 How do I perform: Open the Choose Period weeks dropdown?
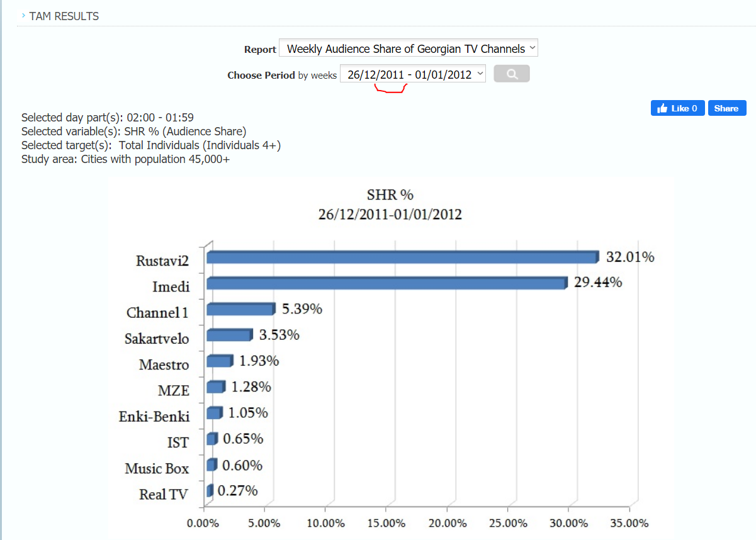[x=413, y=74]
